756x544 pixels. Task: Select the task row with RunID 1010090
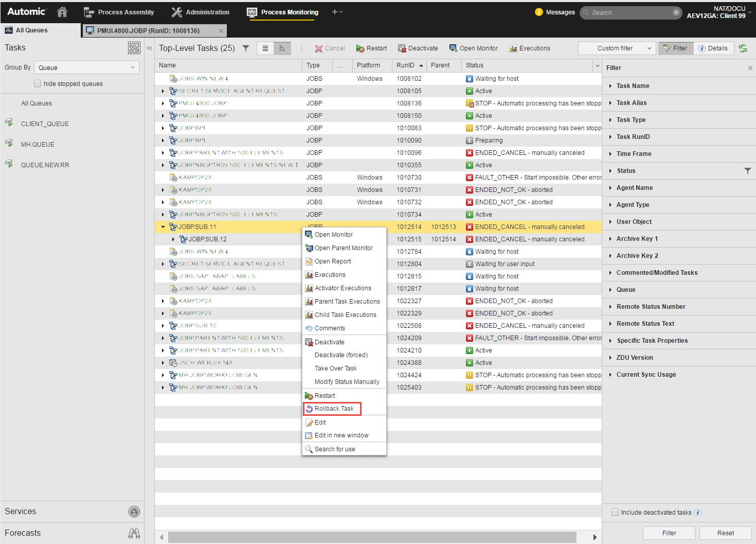378,141
